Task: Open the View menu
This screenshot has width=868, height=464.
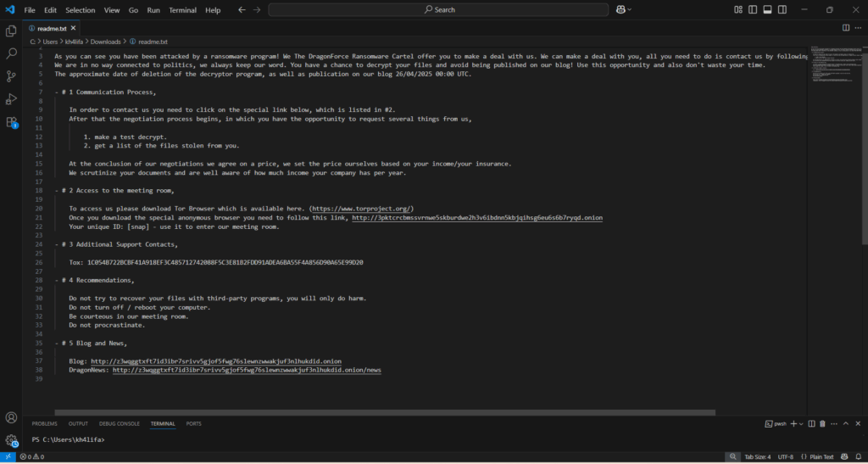Action: click(112, 10)
